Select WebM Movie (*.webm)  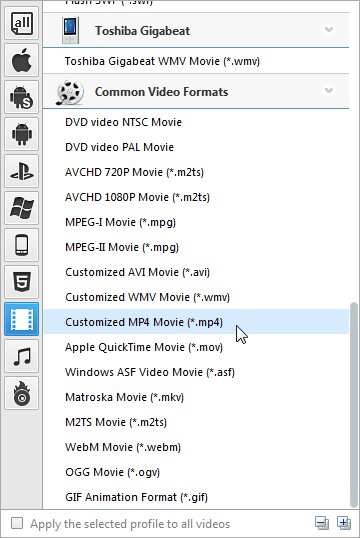pos(196,447)
